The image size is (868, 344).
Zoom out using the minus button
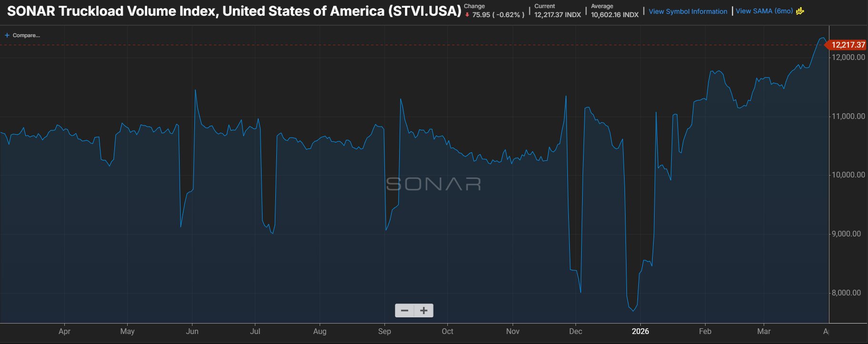coord(404,311)
